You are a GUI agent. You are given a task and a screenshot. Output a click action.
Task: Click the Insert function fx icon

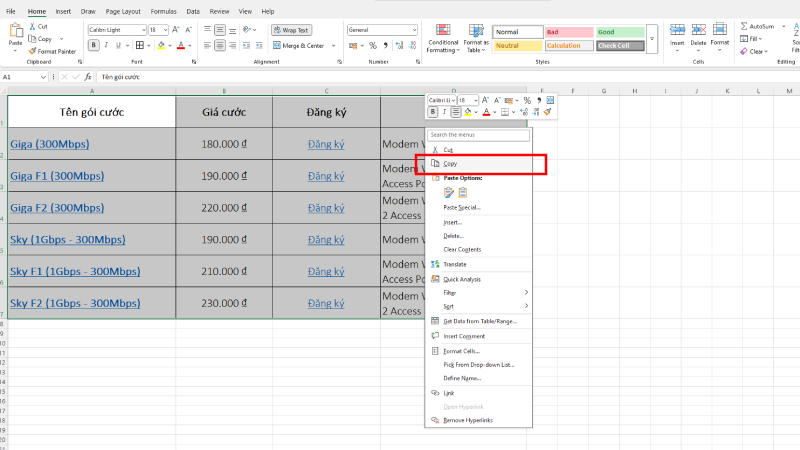point(88,76)
